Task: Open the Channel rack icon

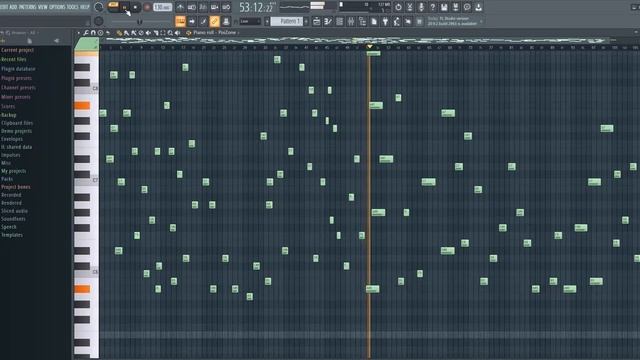Action: point(339,21)
